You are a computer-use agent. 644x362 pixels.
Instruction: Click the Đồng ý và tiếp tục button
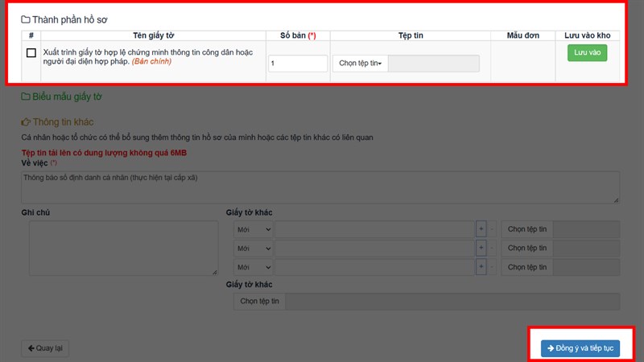[580, 348]
